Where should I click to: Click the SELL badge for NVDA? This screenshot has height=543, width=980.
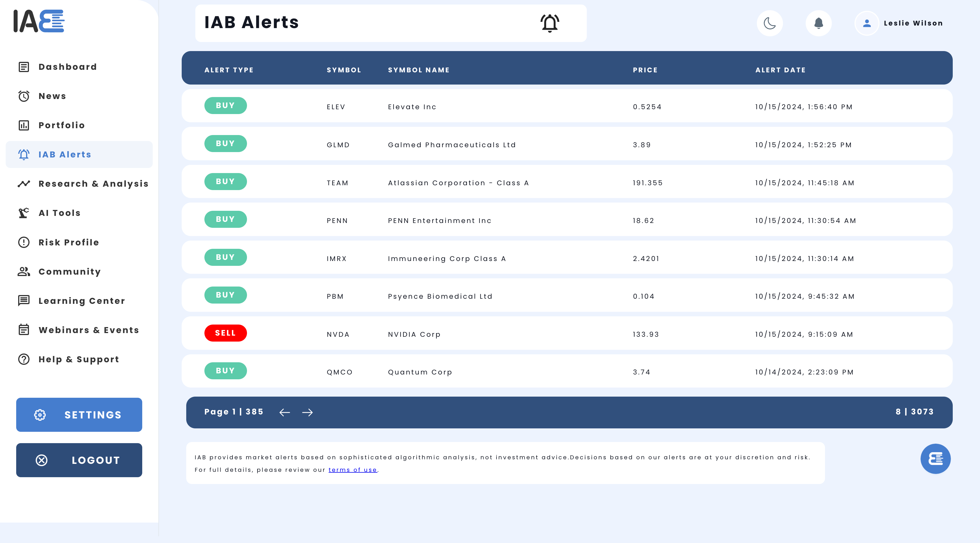[x=225, y=333]
